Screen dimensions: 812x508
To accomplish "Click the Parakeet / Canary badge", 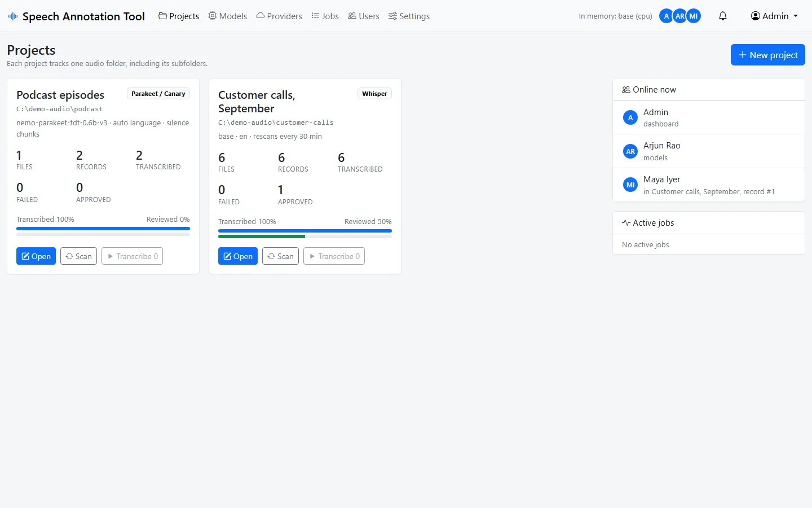I will coord(158,94).
